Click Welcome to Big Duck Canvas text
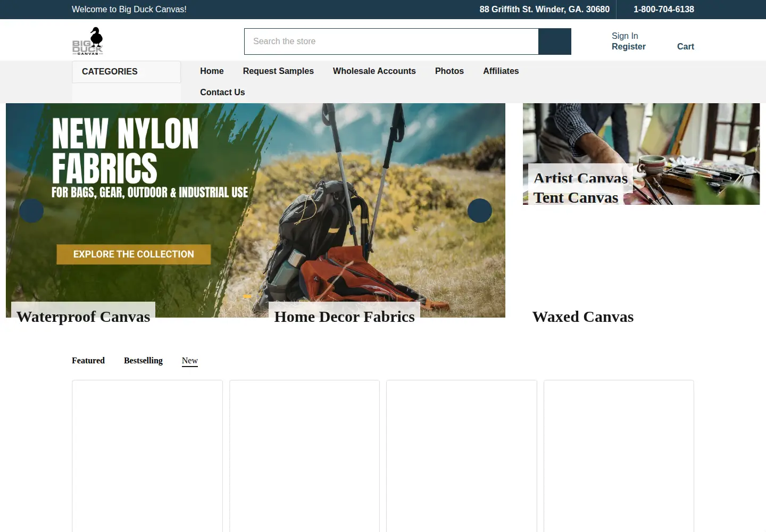766x532 pixels. tap(129, 9)
